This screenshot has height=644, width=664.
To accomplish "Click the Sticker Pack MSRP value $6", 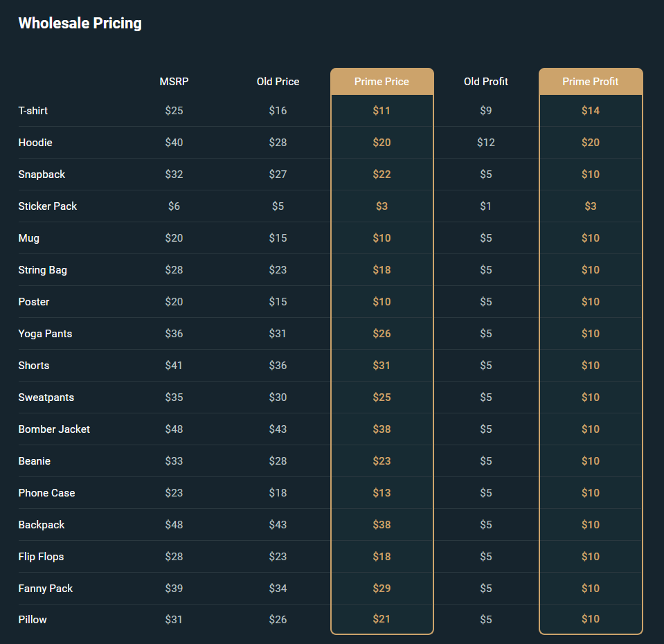I will click(174, 206).
